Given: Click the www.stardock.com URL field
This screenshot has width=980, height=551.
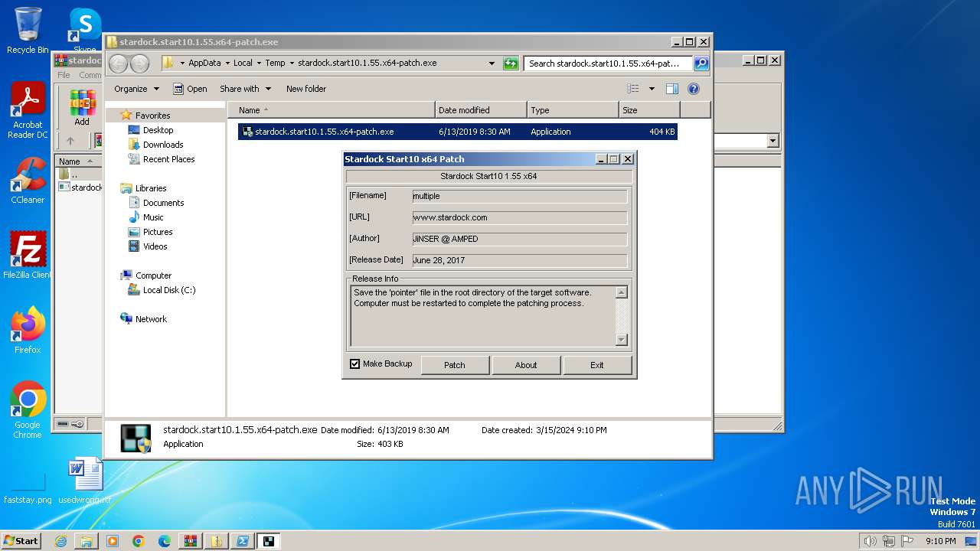Looking at the screenshot, I should (520, 218).
